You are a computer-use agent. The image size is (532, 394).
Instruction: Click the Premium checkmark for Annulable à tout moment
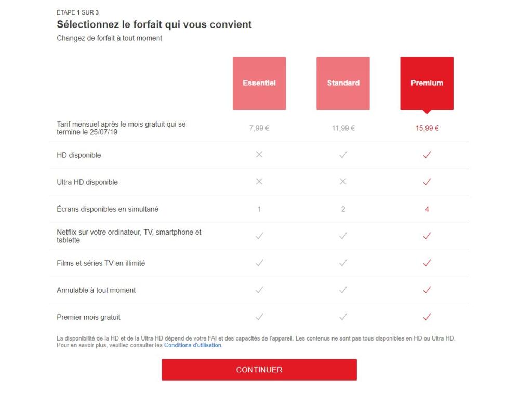[x=426, y=290]
